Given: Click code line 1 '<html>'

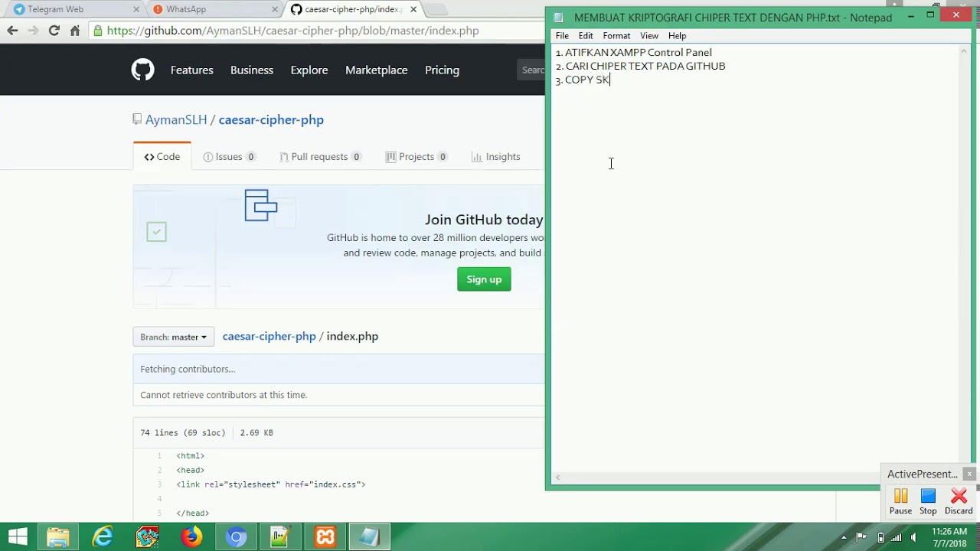Looking at the screenshot, I should 190,456.
